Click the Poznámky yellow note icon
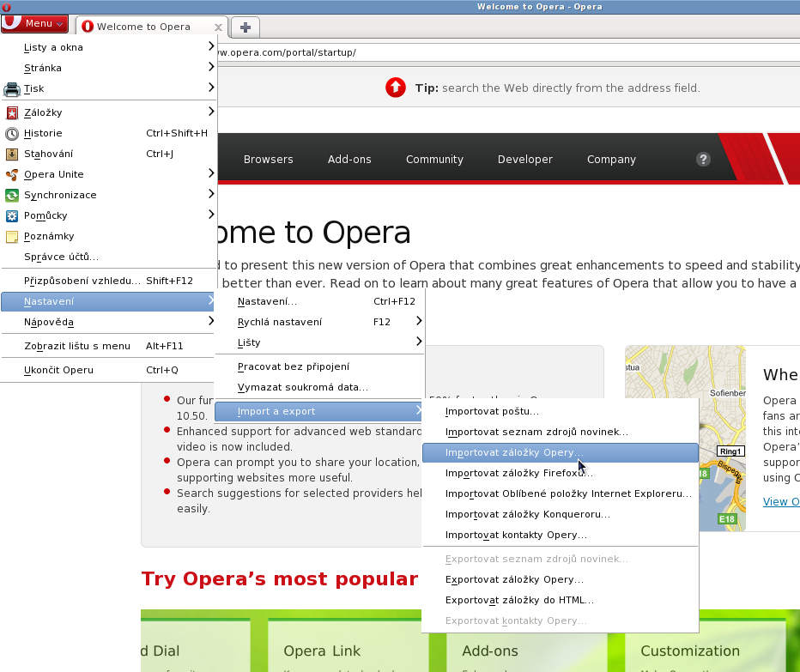 [x=12, y=237]
